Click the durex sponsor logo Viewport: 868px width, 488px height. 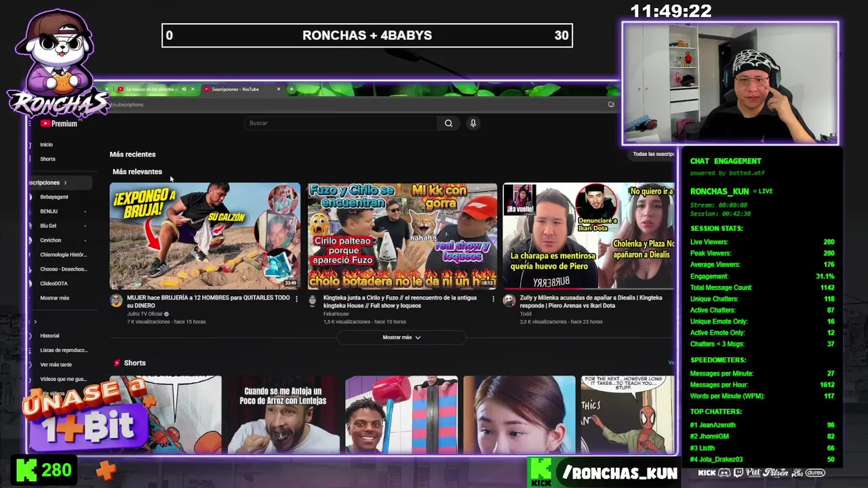pyautogui.click(x=814, y=472)
